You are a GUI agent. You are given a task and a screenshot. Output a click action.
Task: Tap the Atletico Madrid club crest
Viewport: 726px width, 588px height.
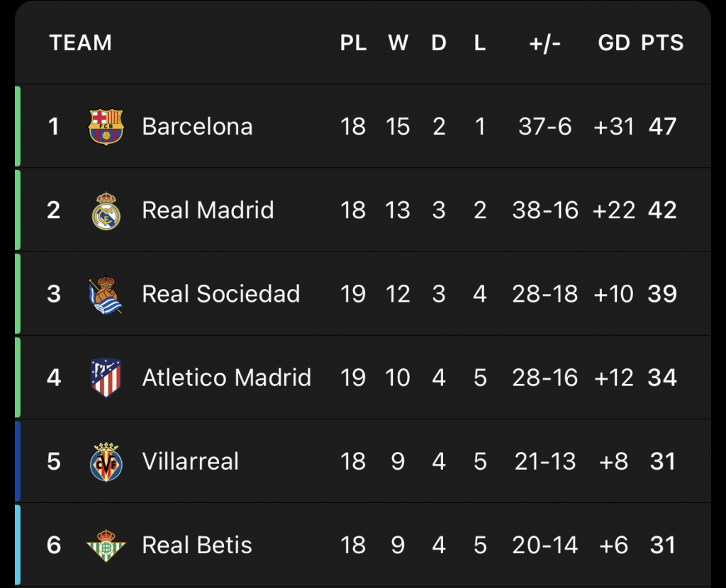[x=106, y=378]
